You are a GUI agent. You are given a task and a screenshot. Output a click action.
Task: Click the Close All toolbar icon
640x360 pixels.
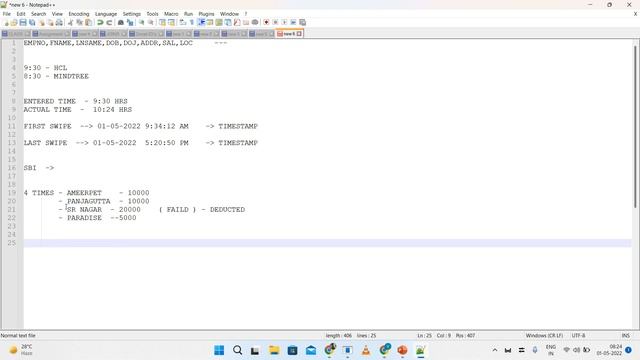[50, 22]
